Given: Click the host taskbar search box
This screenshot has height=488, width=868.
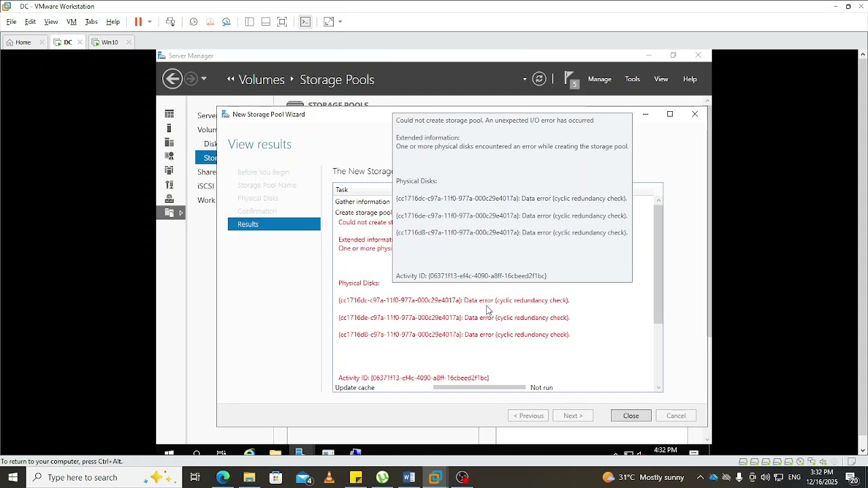Looking at the screenshot, I should pyautogui.click(x=104, y=477).
